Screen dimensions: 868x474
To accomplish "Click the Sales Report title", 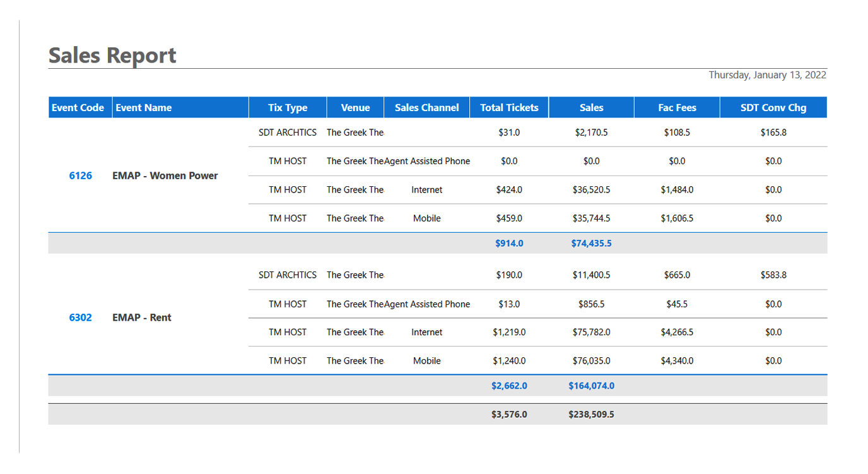I will [112, 56].
